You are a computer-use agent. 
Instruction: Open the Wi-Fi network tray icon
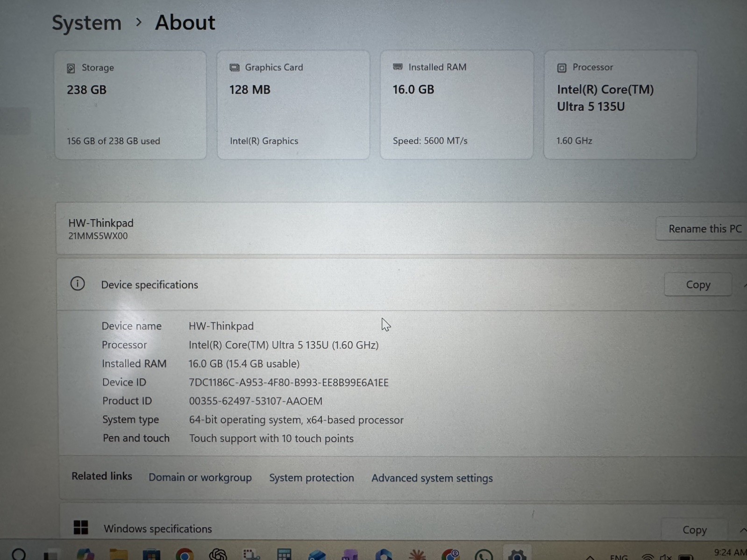pos(647,557)
